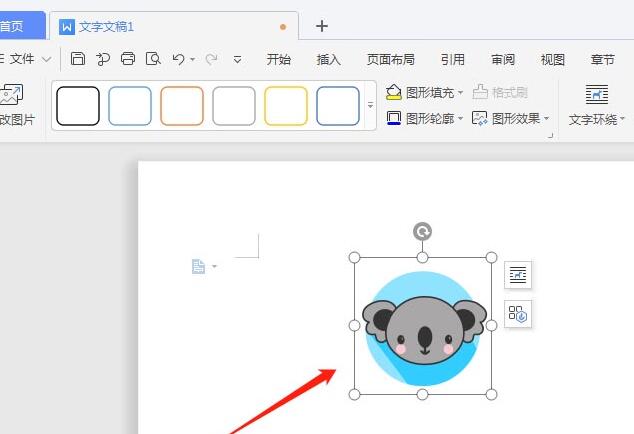Open the floating layout options button beside image
The width and height of the screenshot is (634, 434).
pos(517,274)
